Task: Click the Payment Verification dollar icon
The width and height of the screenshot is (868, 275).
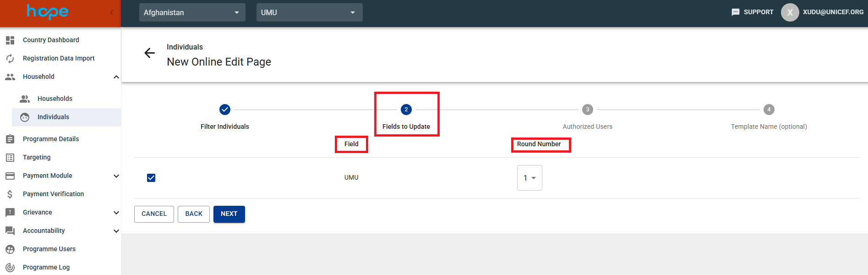Action: coord(10,194)
